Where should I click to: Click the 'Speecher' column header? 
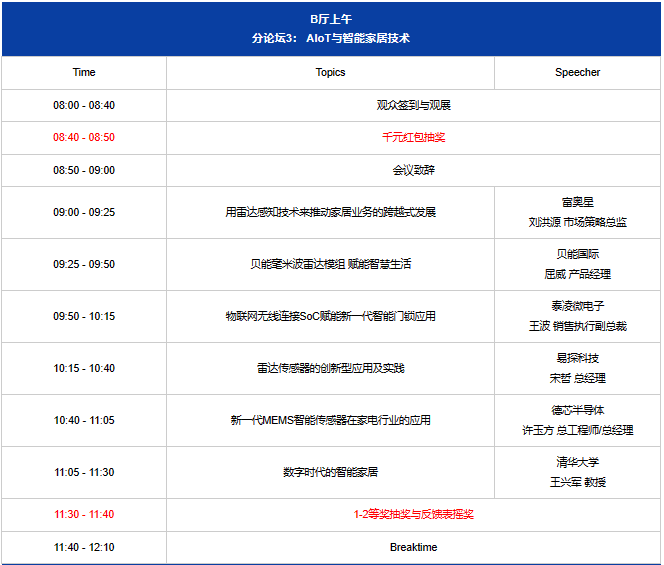(x=578, y=72)
